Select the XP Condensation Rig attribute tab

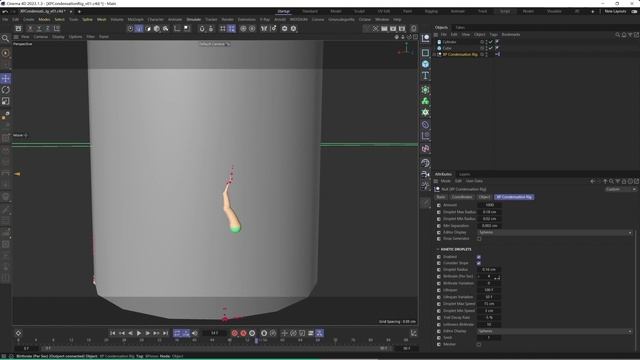(x=514, y=197)
